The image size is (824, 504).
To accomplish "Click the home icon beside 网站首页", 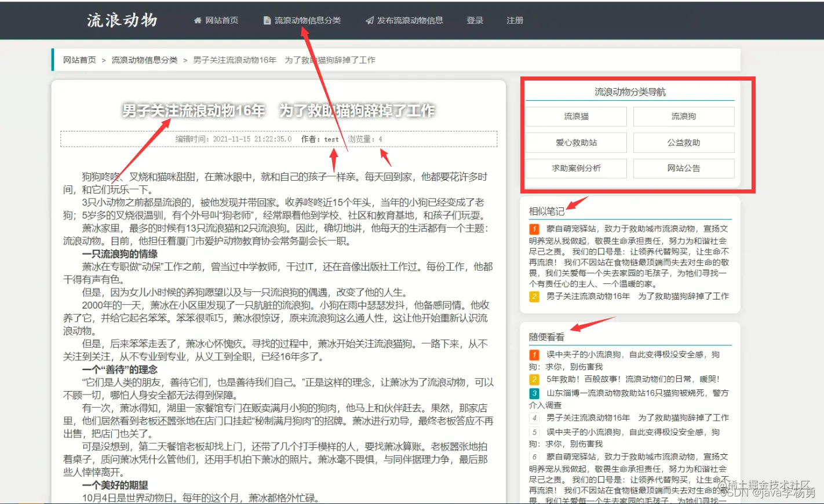I will pyautogui.click(x=198, y=20).
